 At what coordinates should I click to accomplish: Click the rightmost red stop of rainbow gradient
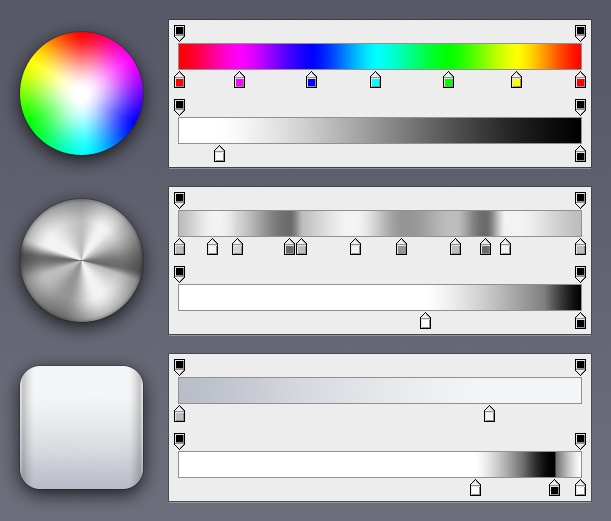click(580, 81)
